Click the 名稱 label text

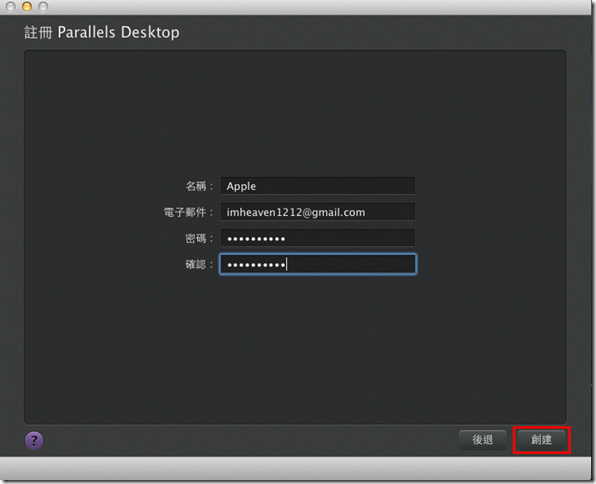(195, 186)
